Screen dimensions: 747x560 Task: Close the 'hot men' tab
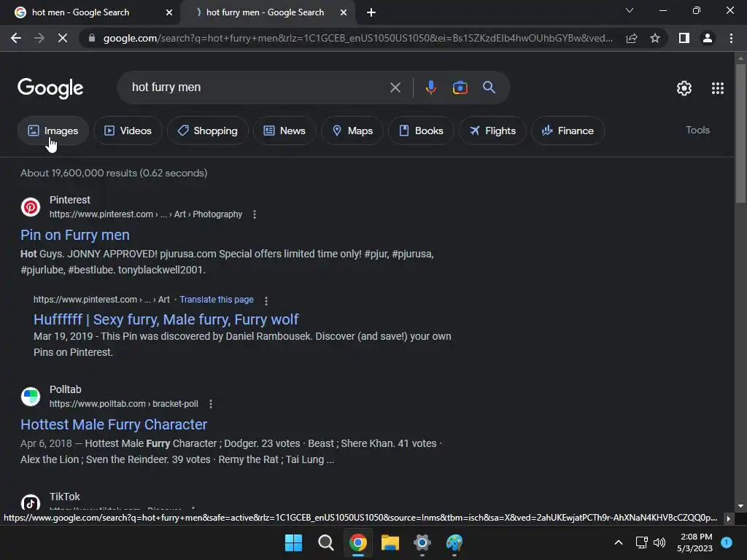pyautogui.click(x=169, y=12)
